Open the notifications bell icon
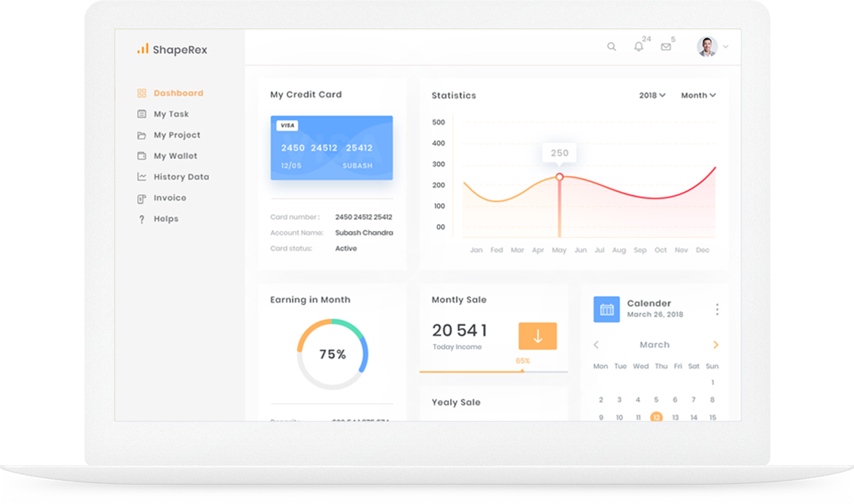This screenshot has height=504, width=854. coord(639,47)
